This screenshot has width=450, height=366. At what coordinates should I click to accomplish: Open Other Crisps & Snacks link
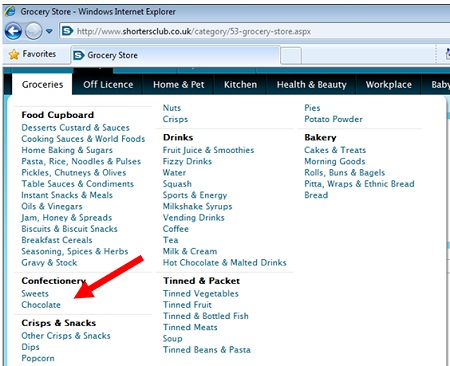66,336
